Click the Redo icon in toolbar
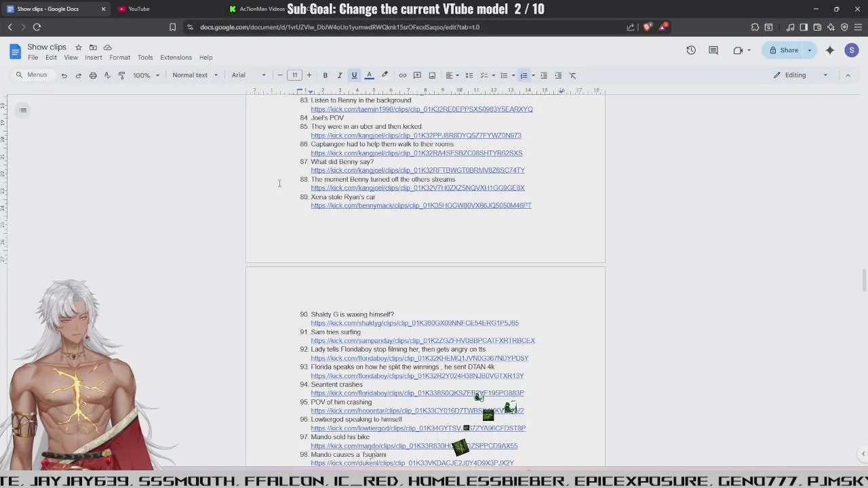The width and height of the screenshot is (868, 488). click(78, 75)
